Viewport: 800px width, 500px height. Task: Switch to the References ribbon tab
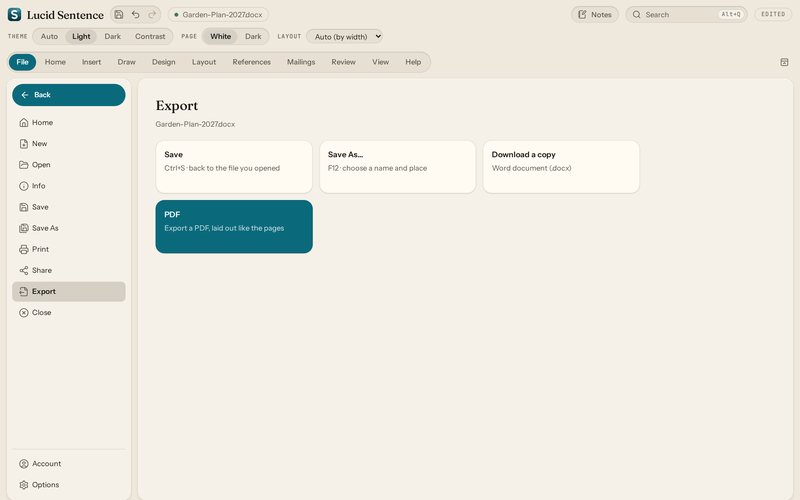(x=252, y=62)
